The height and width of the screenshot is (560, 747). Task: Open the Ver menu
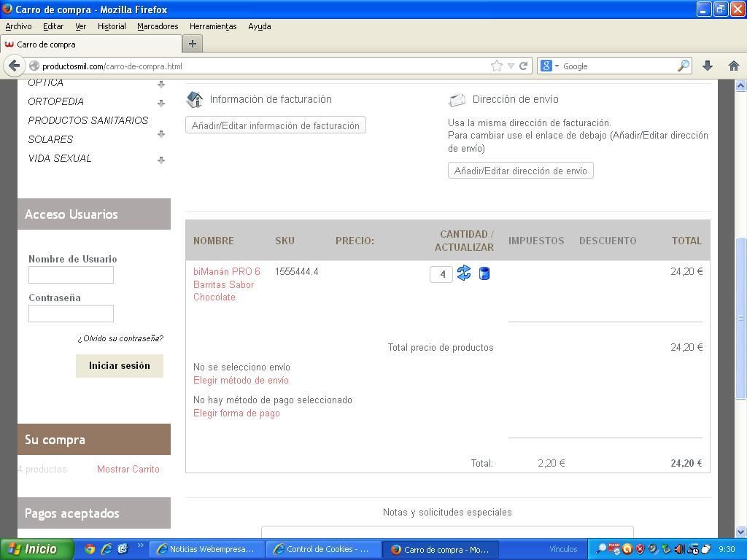click(x=80, y=26)
